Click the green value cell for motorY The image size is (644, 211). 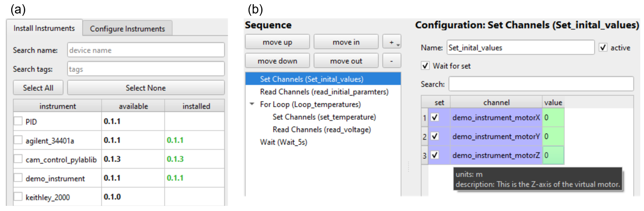553,136
